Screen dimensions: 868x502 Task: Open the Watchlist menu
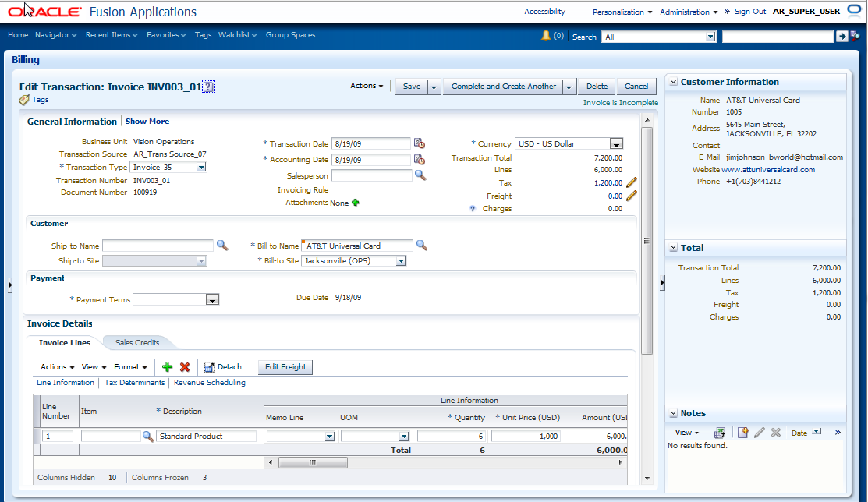click(238, 35)
